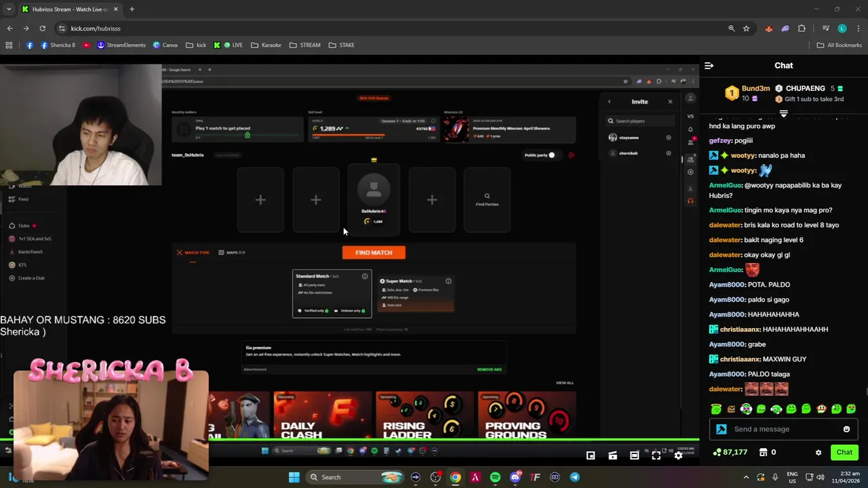868x488 pixels.
Task: Click gefzey's username in chat
Action: (x=720, y=141)
